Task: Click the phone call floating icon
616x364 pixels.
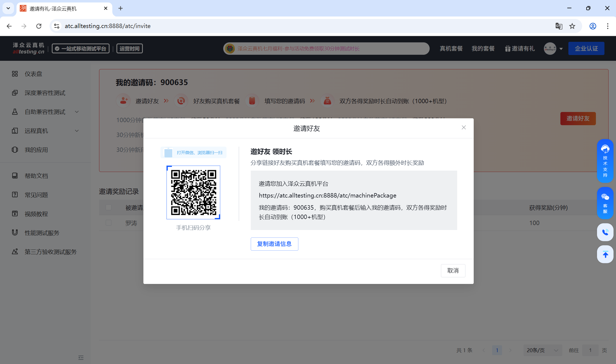Action: pos(605,232)
